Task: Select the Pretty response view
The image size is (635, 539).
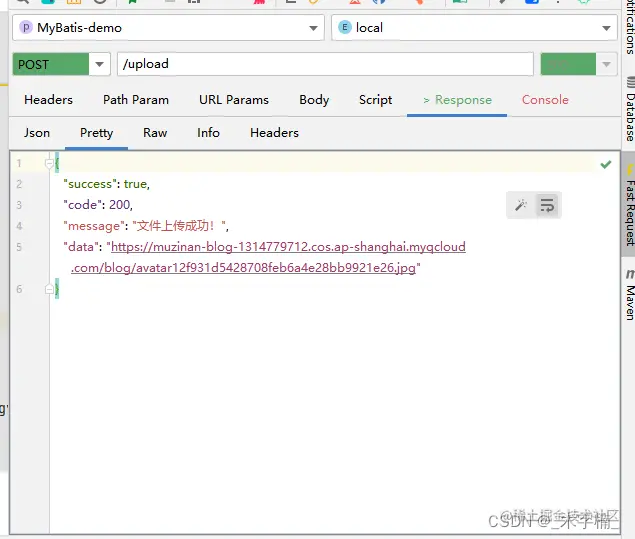Action: click(96, 133)
